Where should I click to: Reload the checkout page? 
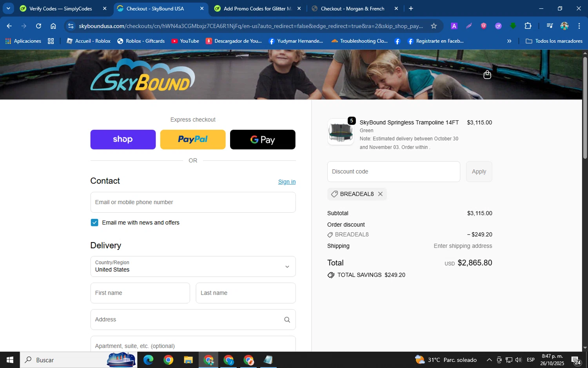tap(38, 26)
